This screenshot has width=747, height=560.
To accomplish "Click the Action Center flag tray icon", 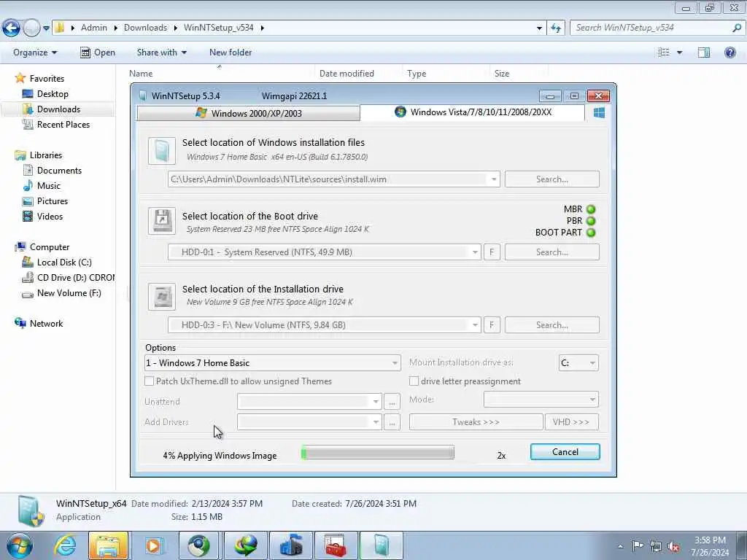I will (x=638, y=546).
